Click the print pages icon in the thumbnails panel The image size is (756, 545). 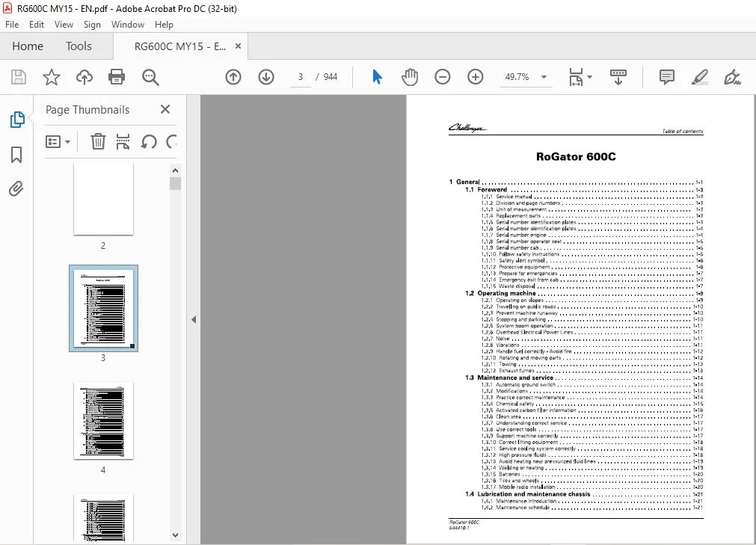click(123, 142)
